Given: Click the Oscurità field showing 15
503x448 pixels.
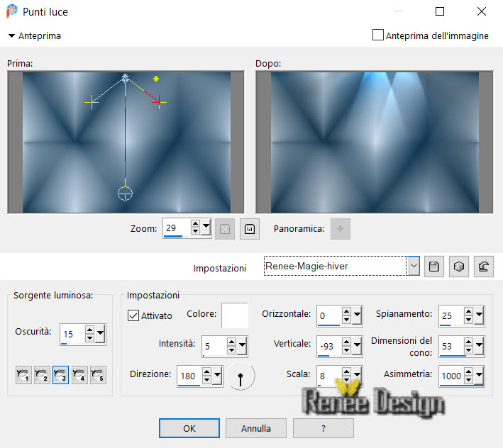Looking at the screenshot, I should (72, 334).
